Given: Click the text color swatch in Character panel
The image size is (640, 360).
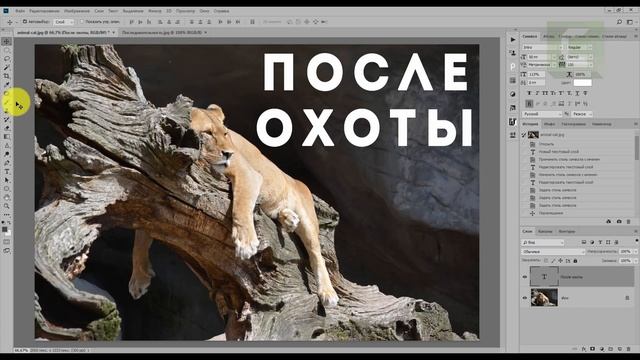Looking at the screenshot, I should 582,83.
